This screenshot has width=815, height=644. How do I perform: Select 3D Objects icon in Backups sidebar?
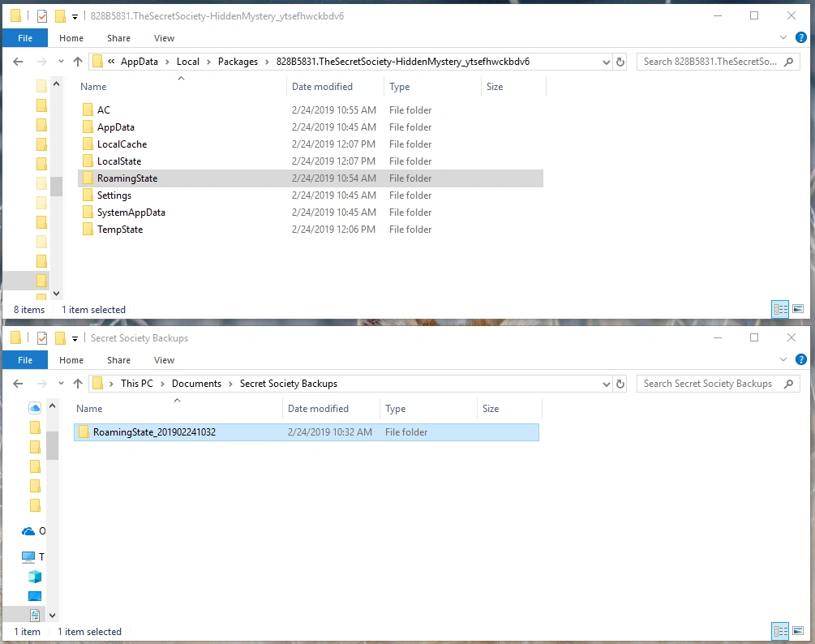coord(35,577)
